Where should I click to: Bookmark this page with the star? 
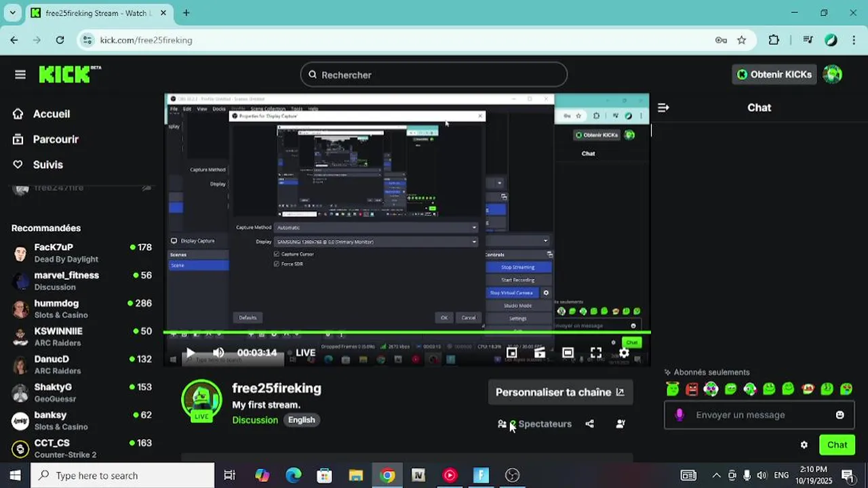[741, 40]
